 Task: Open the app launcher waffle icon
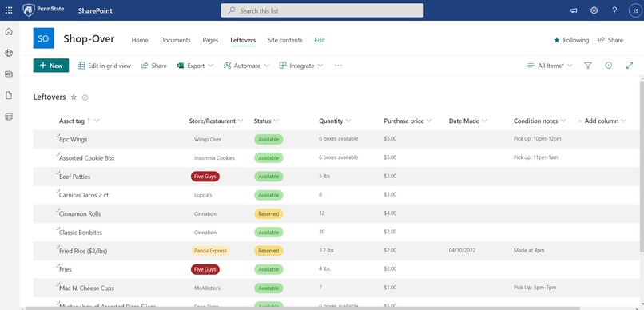pyautogui.click(x=9, y=10)
